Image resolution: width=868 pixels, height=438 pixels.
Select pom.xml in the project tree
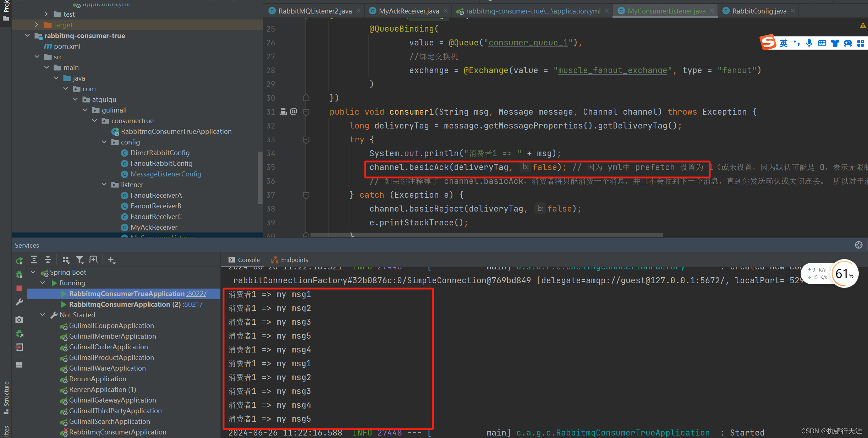tap(67, 46)
